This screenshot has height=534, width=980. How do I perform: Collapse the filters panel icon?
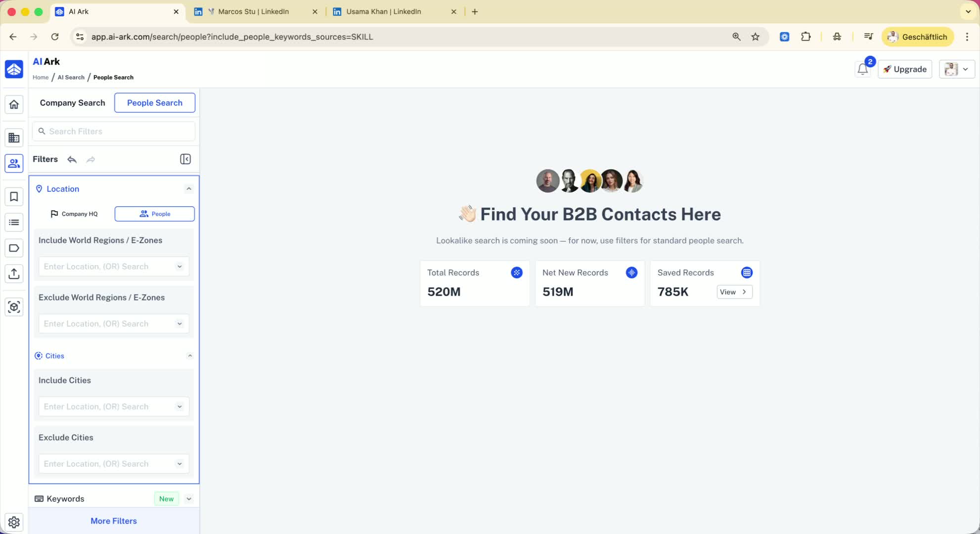[185, 159]
